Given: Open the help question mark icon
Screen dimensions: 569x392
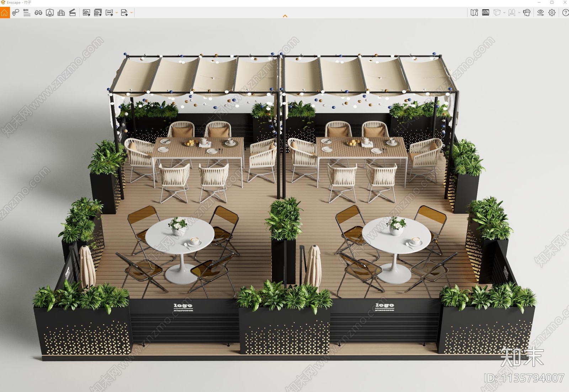Looking at the screenshot, I should (x=565, y=13).
